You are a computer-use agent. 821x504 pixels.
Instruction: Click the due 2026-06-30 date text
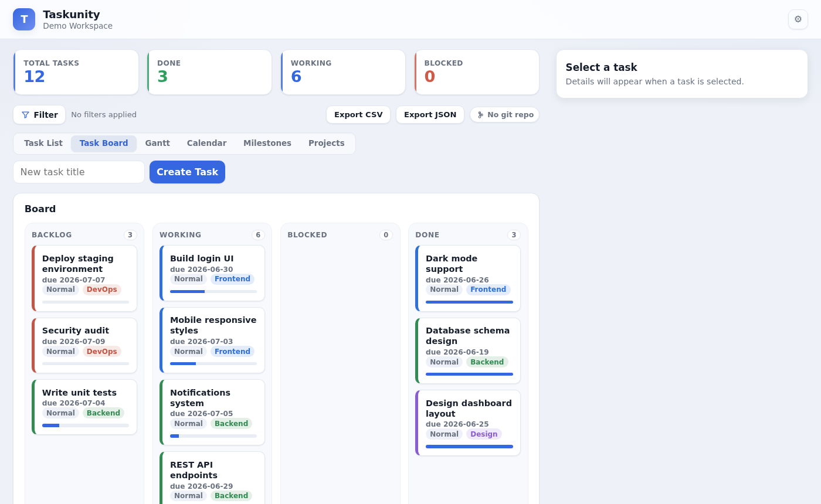coord(202,270)
